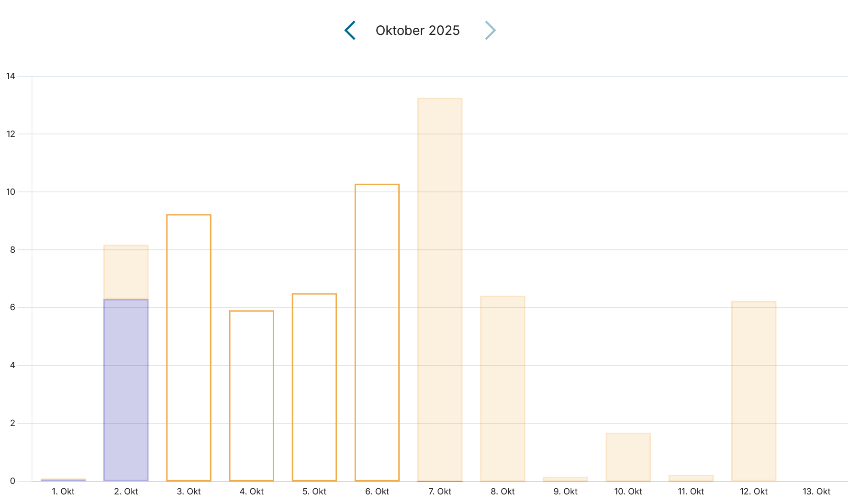The height and width of the screenshot is (504, 849).
Task: Click the Oktober 2025 month title
Action: pyautogui.click(x=417, y=31)
